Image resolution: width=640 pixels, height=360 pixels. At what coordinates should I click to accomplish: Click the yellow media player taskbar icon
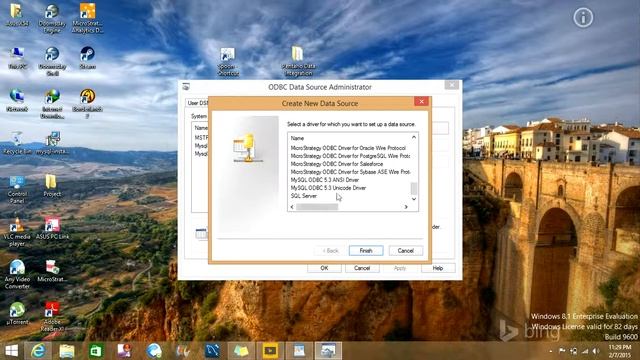(270, 351)
